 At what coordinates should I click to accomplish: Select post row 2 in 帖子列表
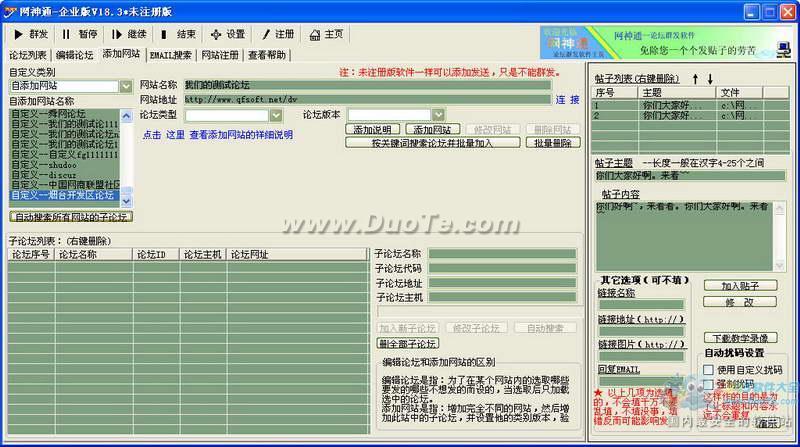690,116
